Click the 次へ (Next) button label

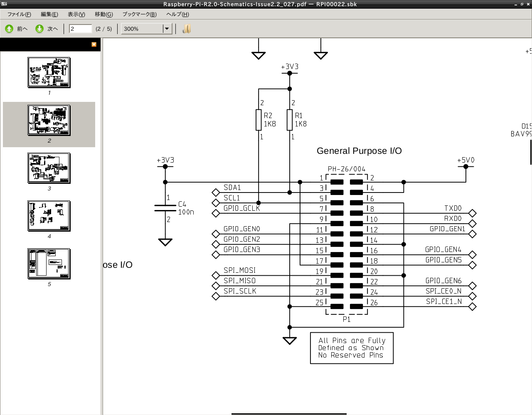(52, 29)
